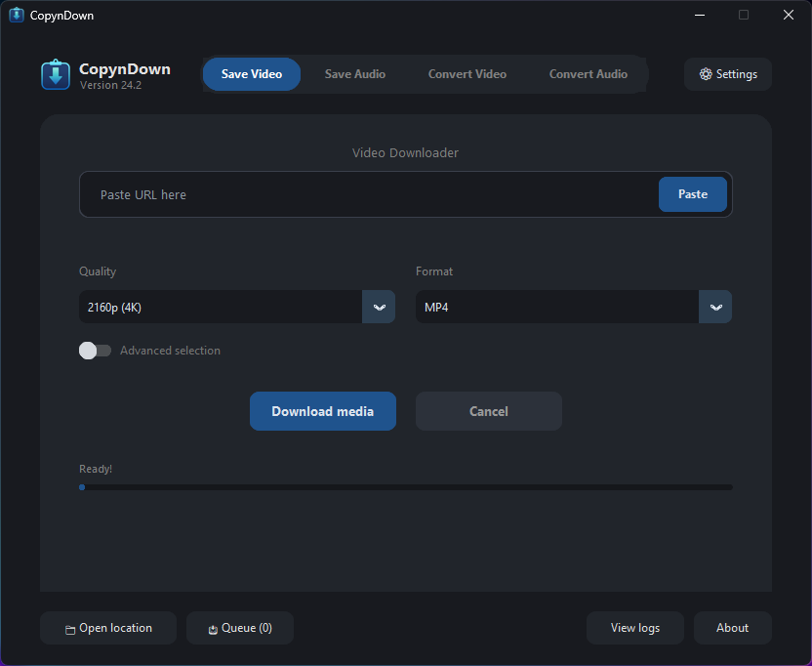The height and width of the screenshot is (666, 812).
Task: Minimize the CopynDown window
Action: 700,15
